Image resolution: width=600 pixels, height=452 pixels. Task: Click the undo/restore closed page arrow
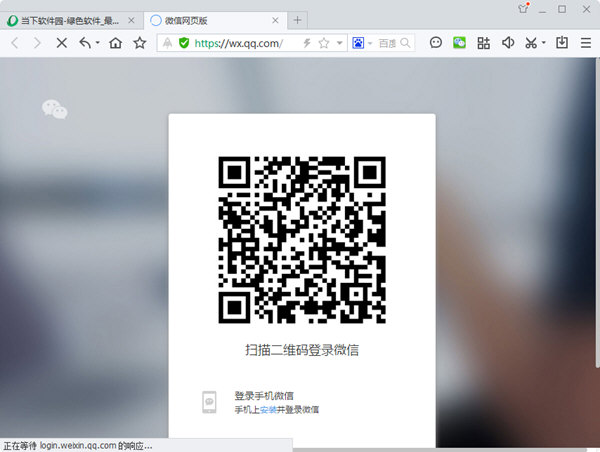(85, 43)
